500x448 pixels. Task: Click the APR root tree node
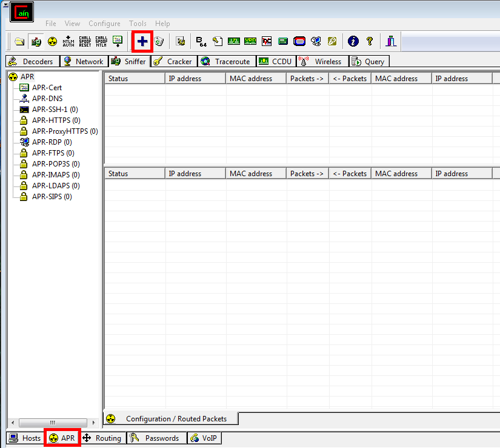(x=27, y=77)
